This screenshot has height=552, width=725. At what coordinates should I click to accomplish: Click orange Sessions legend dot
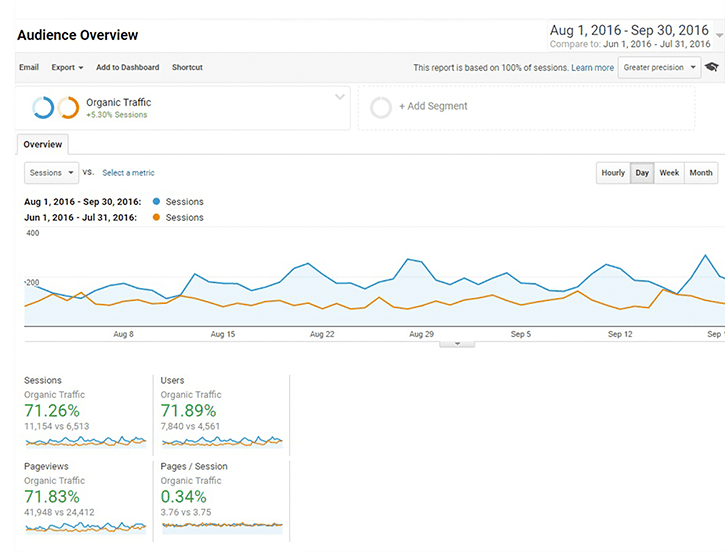(156, 217)
